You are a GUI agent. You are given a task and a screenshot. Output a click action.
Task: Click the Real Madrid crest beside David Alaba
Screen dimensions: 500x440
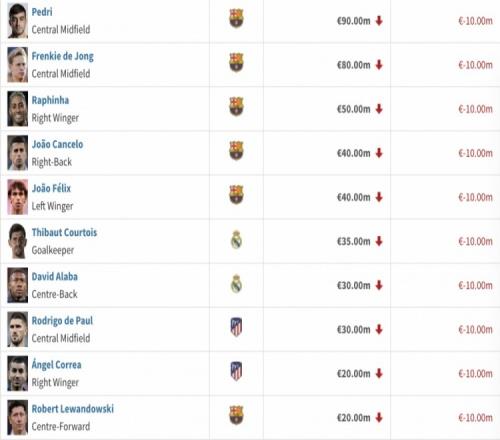(x=236, y=284)
